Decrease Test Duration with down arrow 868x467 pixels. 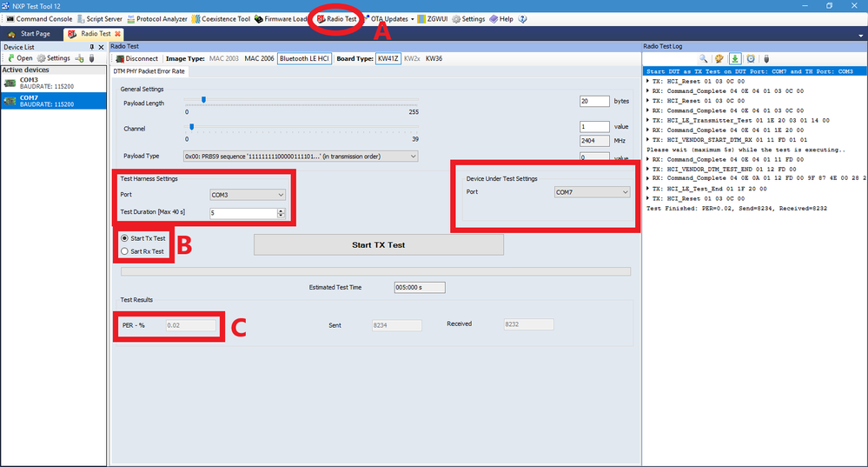click(282, 216)
